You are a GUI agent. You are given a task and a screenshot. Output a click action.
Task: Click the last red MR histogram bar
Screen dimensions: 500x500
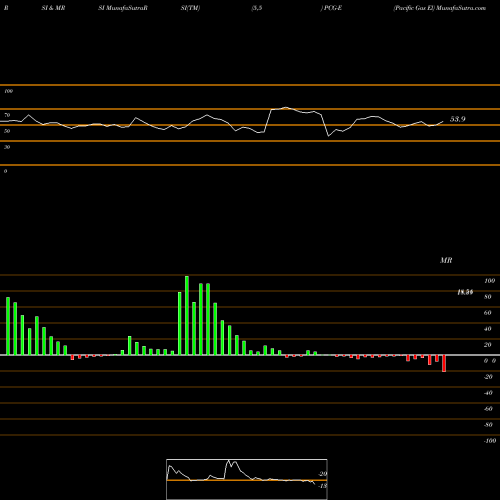point(444,363)
